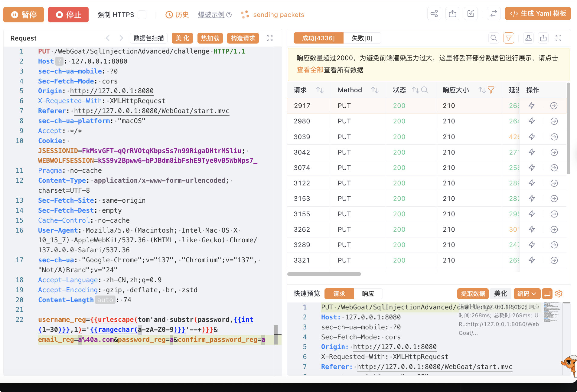577x392 pixels.
Task: Click export icon in responses panel header
Action: (543, 38)
